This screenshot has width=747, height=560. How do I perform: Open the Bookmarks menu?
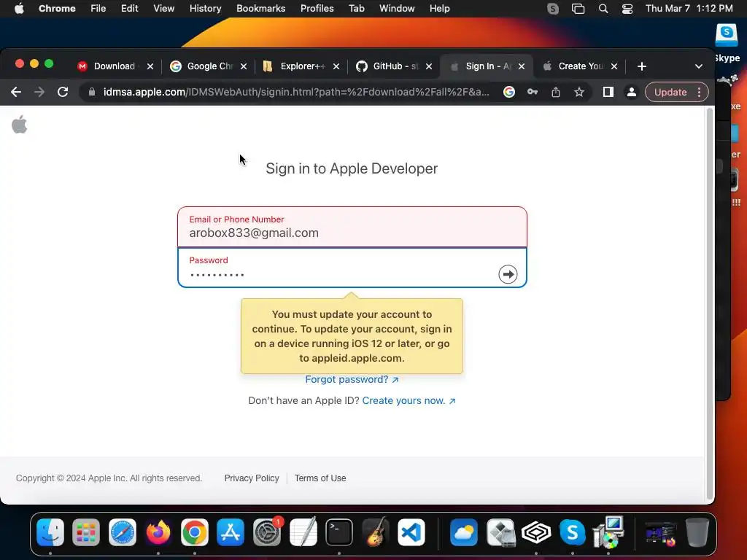coord(260,9)
